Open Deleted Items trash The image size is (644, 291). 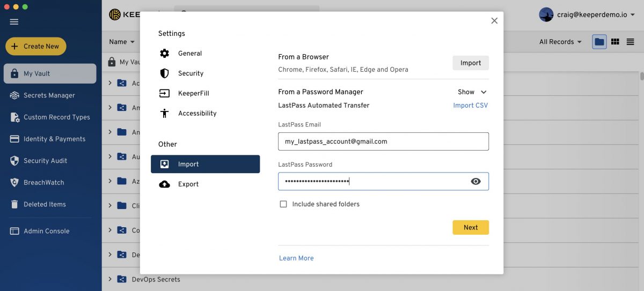pyautogui.click(x=45, y=204)
